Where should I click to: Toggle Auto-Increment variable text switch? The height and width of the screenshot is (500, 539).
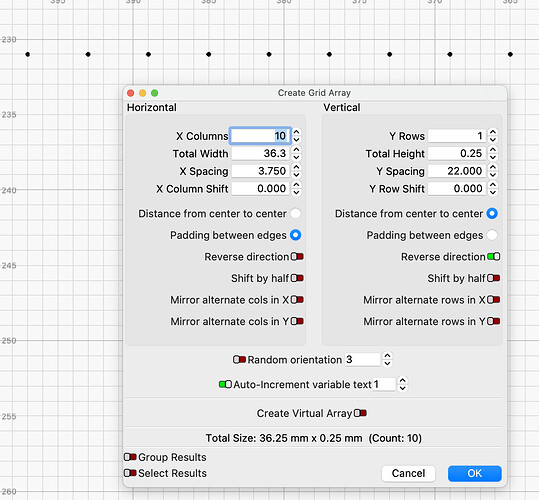(x=226, y=384)
